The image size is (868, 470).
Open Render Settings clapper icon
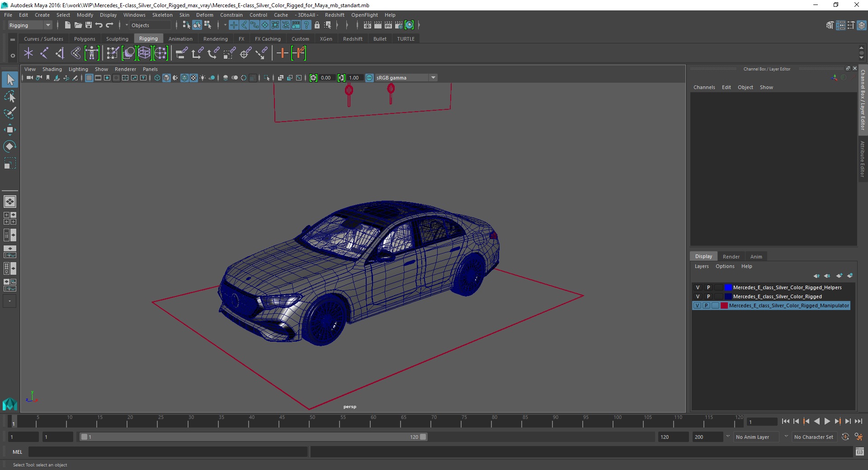(399, 25)
